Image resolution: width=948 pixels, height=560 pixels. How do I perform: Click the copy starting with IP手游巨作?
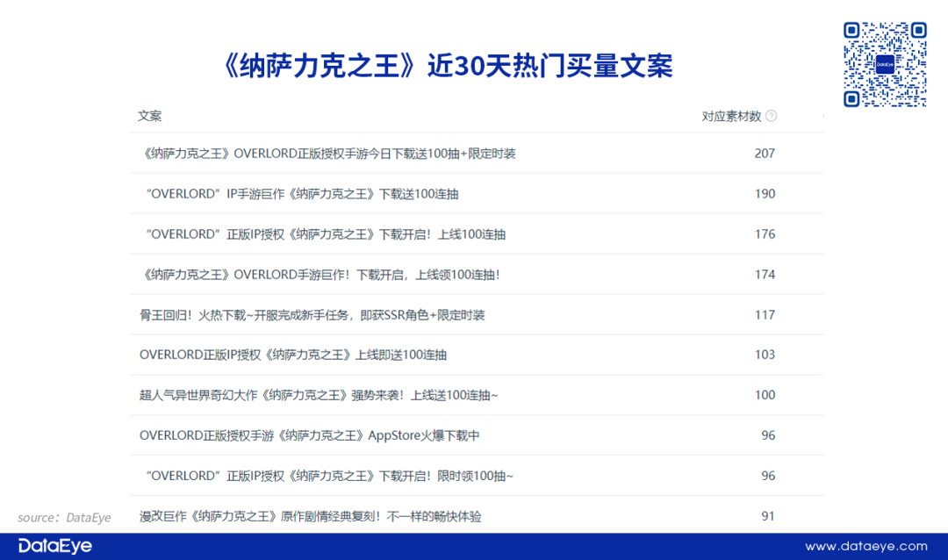(302, 194)
